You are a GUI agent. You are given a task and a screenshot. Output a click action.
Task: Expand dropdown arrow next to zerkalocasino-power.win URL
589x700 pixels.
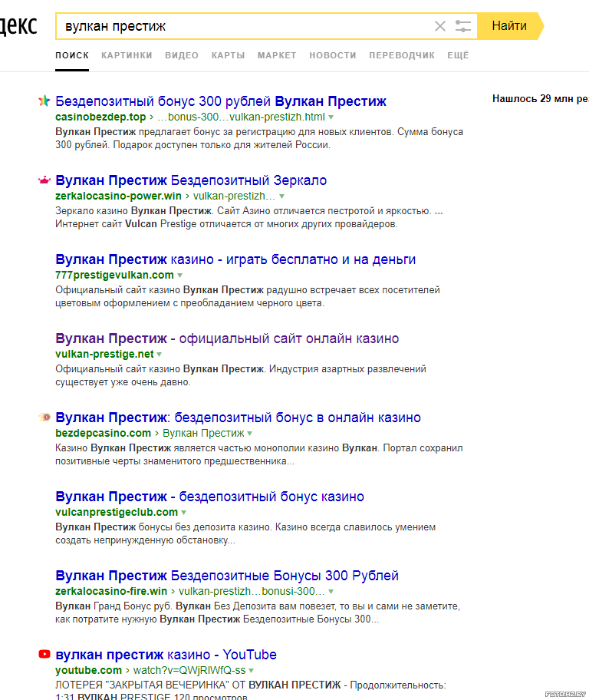pyautogui.click(x=282, y=196)
